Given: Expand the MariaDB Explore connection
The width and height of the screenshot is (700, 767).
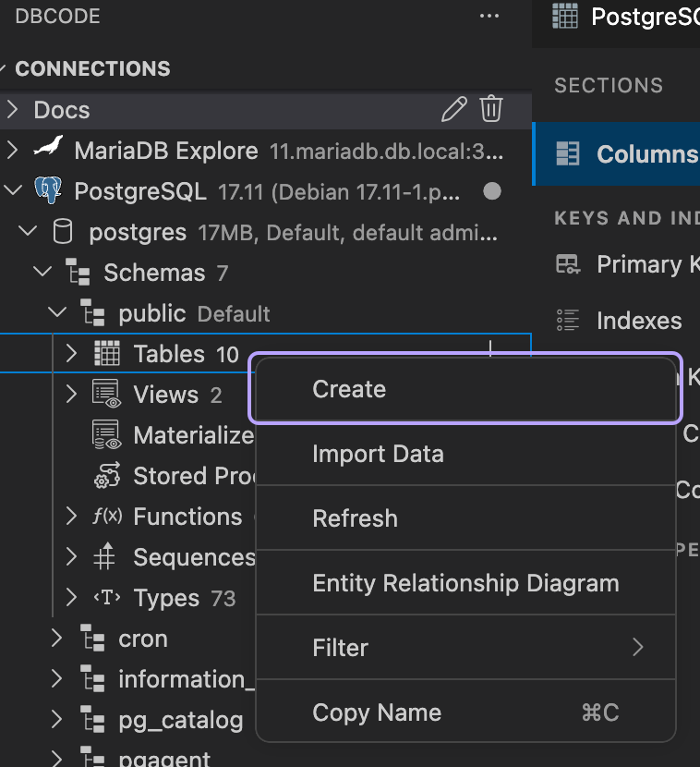Looking at the screenshot, I should click(13, 150).
